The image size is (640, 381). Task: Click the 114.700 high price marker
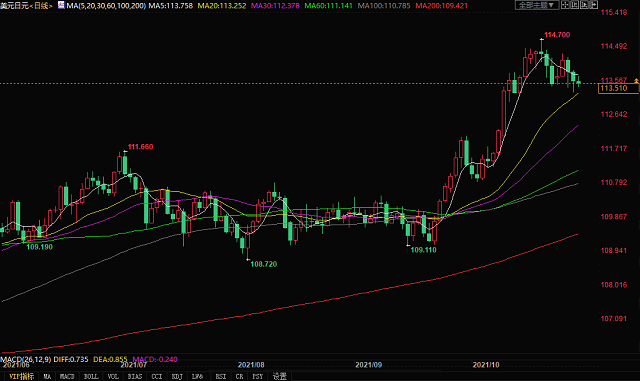(557, 35)
